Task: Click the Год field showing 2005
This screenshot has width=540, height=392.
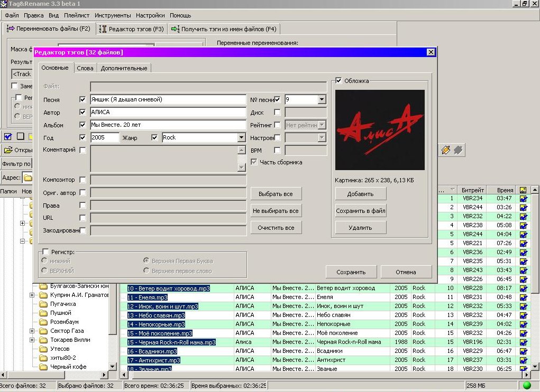Action: coord(105,137)
